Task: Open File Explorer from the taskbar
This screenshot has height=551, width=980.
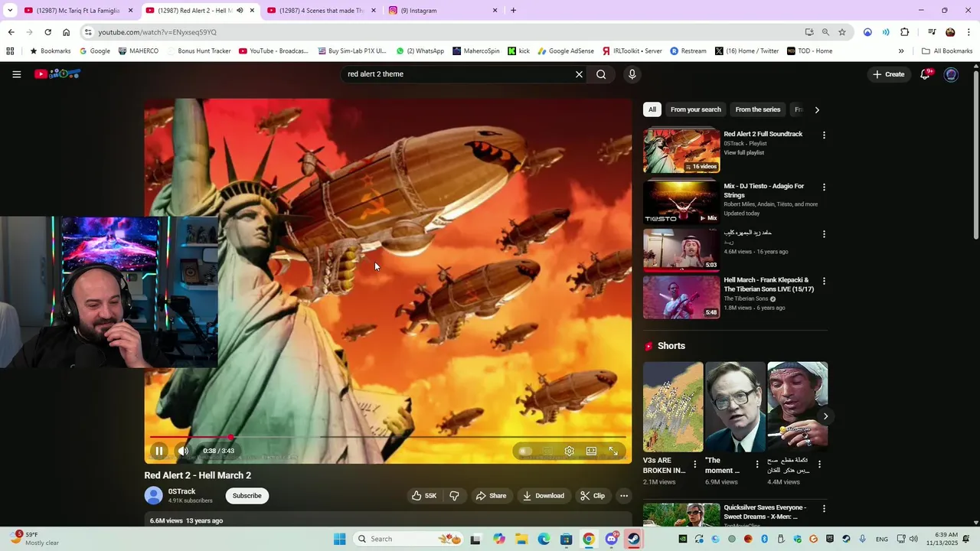Action: click(521, 539)
